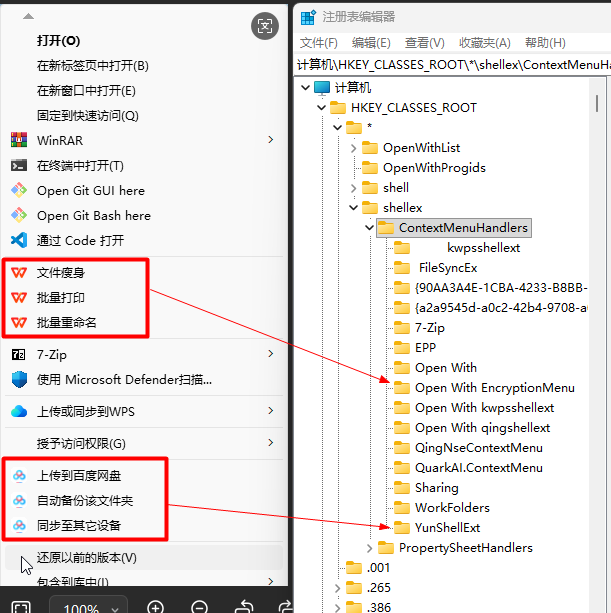
Task: Zoom out with the minus magnifier icon
Action: coord(199,607)
